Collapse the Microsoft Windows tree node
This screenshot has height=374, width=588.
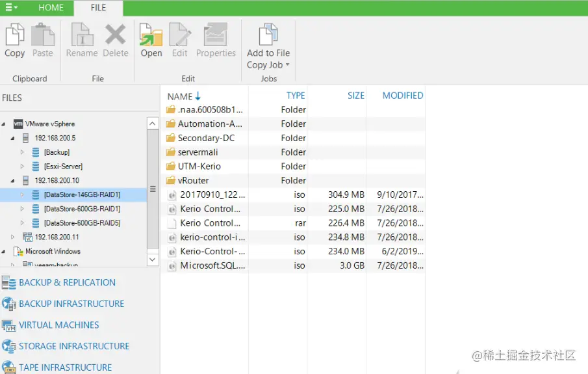tap(4, 252)
